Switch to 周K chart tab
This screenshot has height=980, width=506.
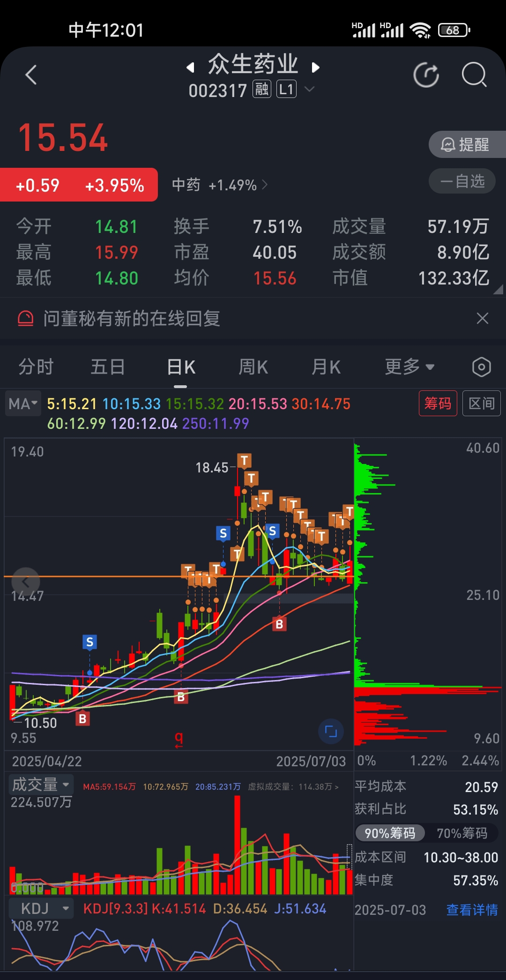[253, 367]
